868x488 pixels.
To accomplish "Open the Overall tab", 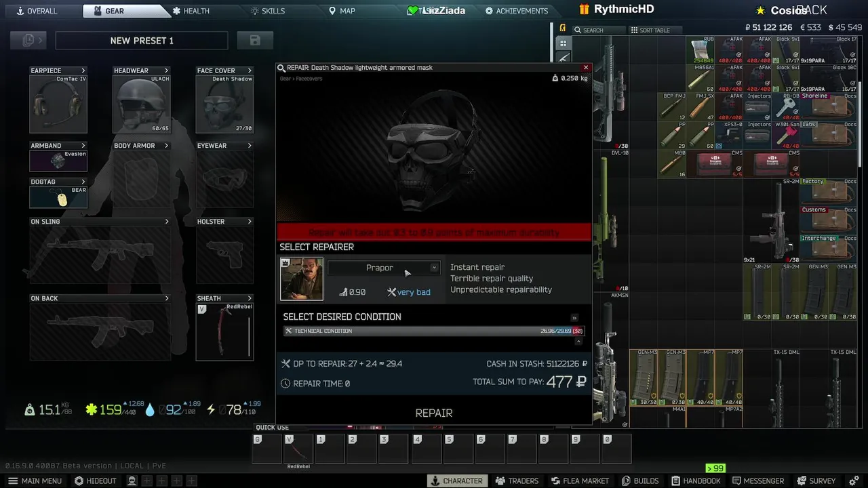I will coord(37,11).
